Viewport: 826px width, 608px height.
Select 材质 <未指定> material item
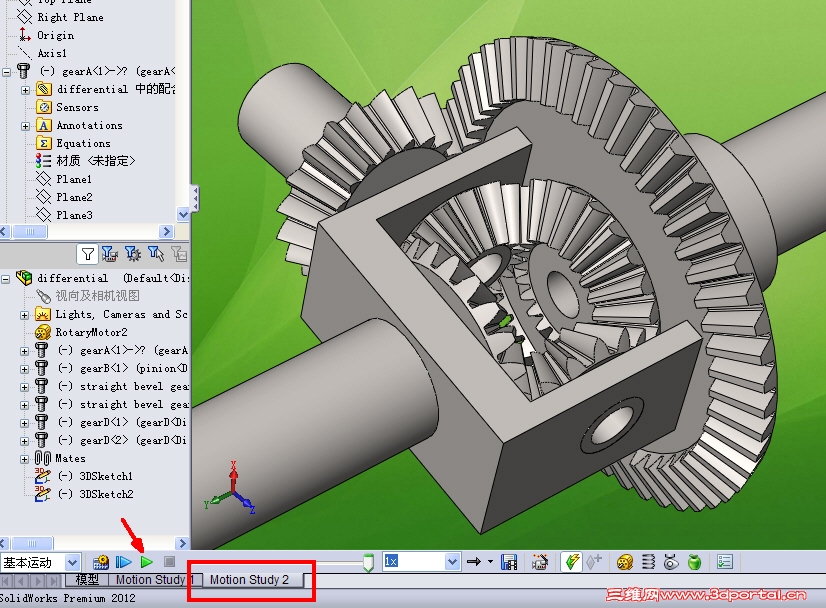click(x=95, y=161)
